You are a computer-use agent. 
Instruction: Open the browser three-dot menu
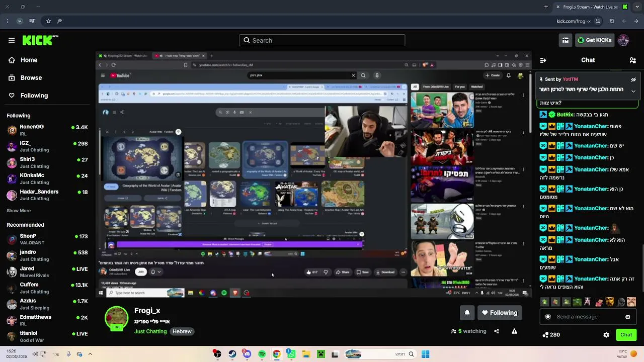7,21
